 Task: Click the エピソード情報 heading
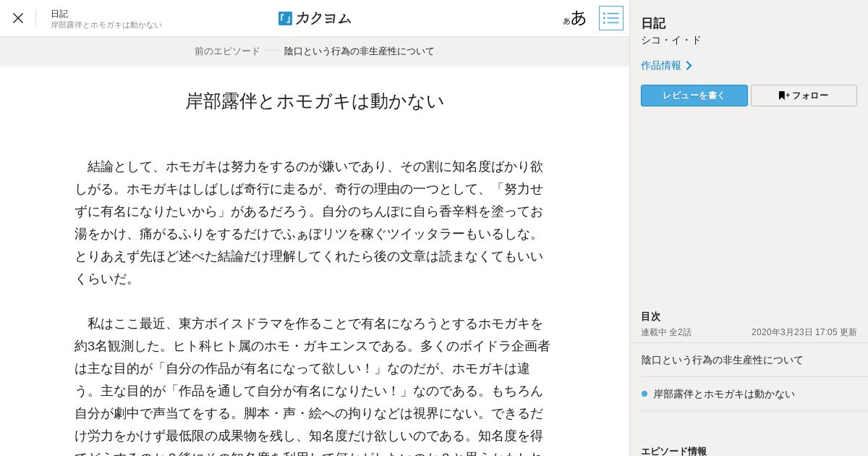click(x=674, y=451)
